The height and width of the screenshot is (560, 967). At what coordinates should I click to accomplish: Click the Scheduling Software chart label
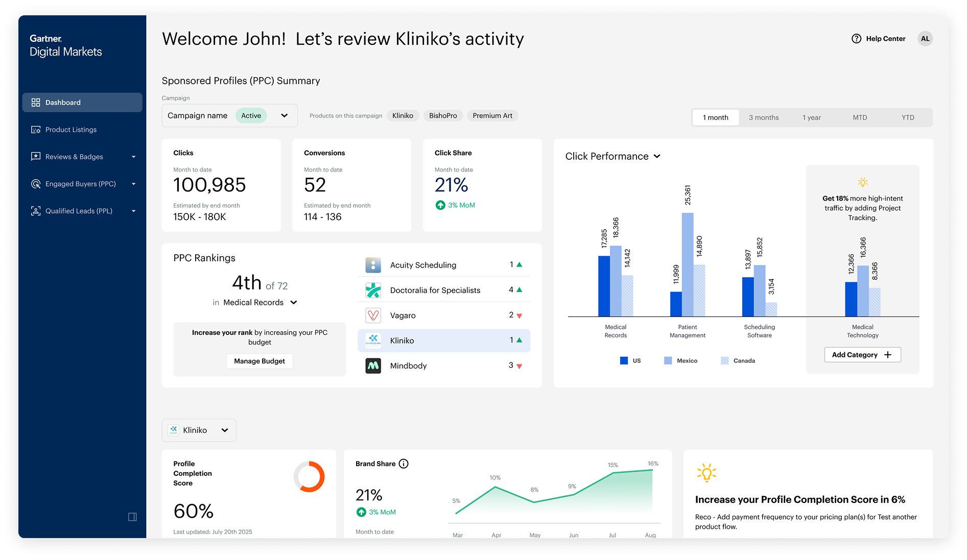[759, 331]
